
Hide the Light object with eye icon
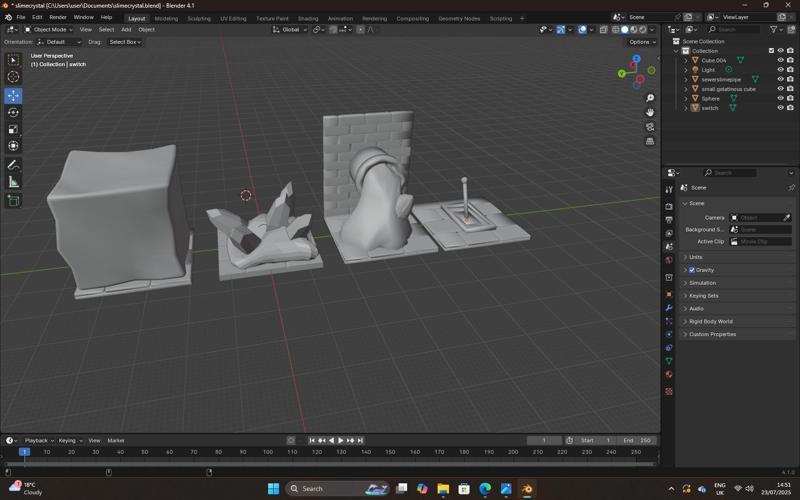point(780,70)
